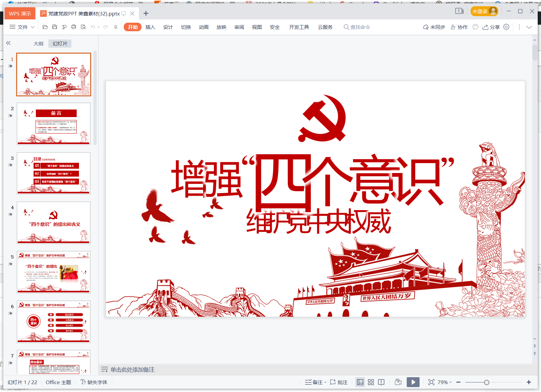Click the animation star under slide 1

[x=11, y=66]
